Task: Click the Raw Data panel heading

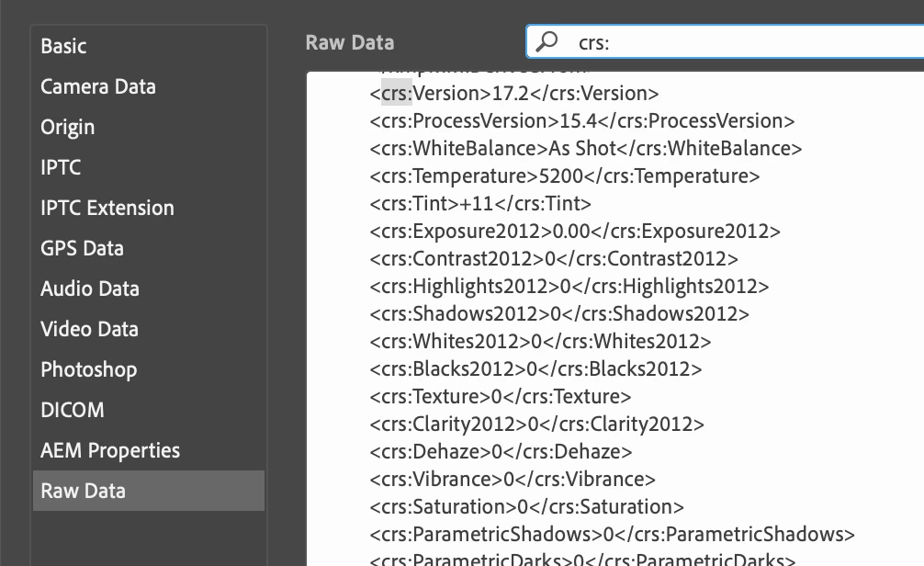Action: pos(349,42)
